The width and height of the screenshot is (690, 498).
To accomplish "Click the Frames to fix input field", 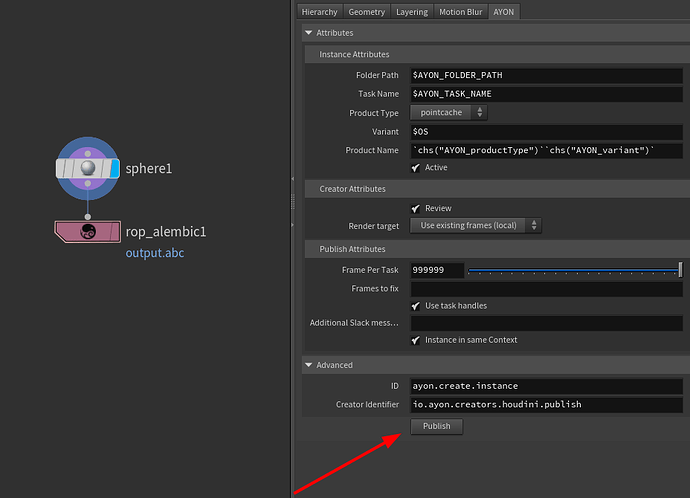I will click(x=546, y=289).
